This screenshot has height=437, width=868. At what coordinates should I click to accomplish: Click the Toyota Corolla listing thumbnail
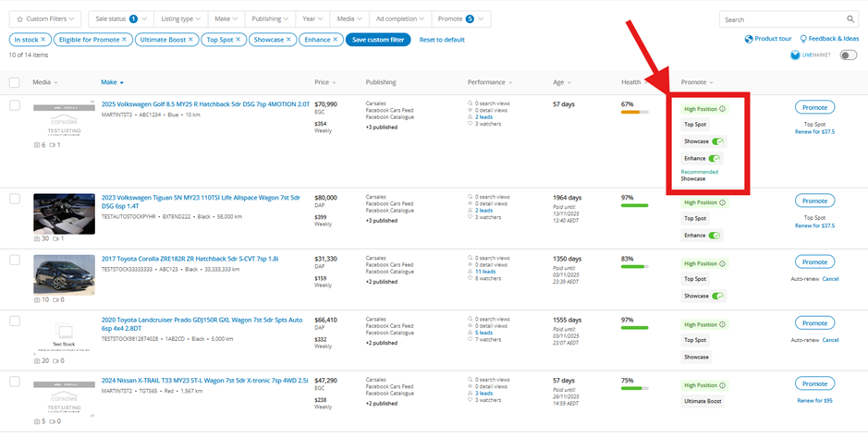tap(64, 273)
